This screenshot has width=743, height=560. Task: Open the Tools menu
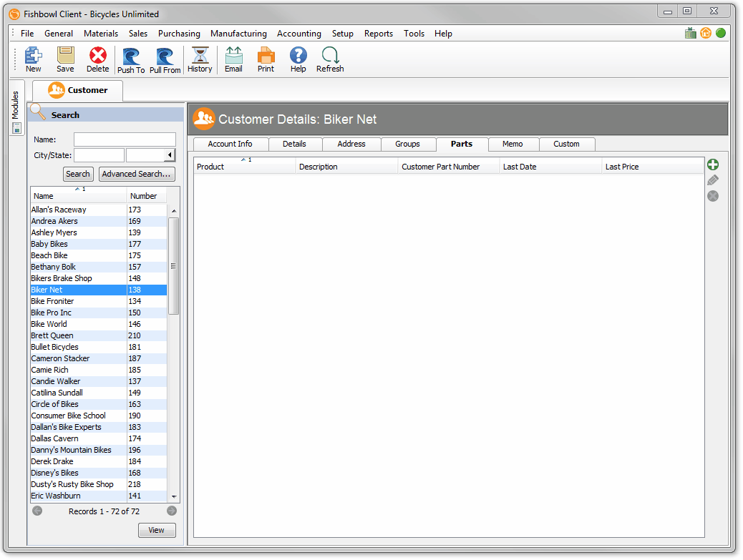414,34
